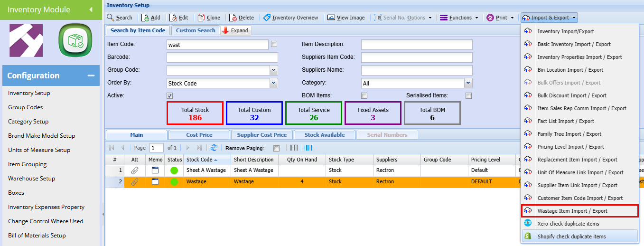Open Bill of Materials Setup in sidebar
644x246 pixels.
(37, 236)
